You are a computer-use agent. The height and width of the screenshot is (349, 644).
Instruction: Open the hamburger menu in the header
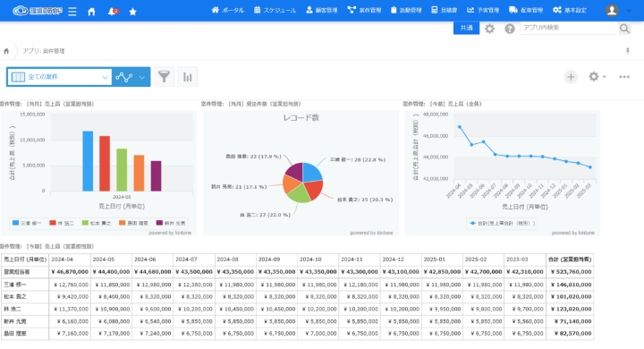tap(72, 11)
